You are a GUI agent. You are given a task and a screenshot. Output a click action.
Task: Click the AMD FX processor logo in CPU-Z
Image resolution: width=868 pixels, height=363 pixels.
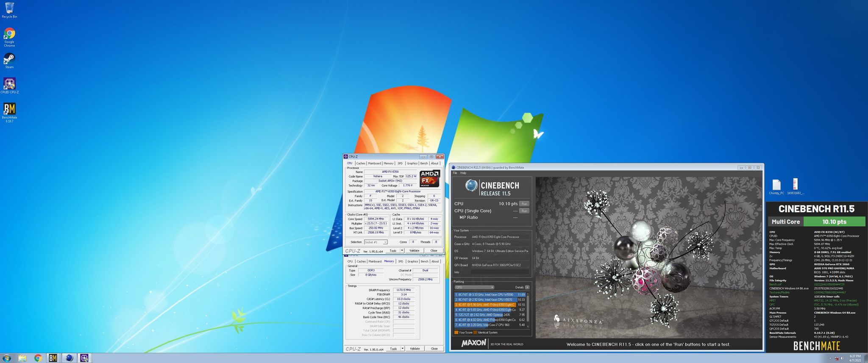pyautogui.click(x=430, y=179)
